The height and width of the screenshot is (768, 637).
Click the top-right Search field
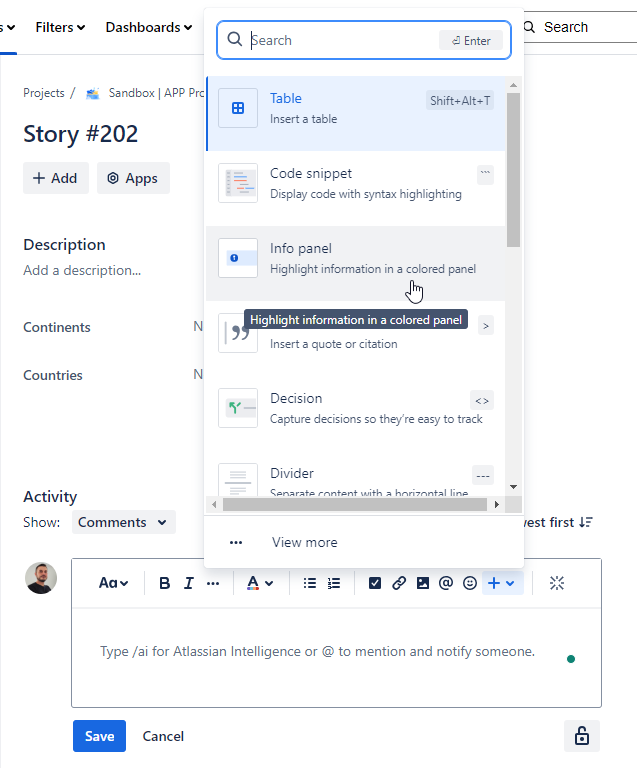tap(581, 27)
